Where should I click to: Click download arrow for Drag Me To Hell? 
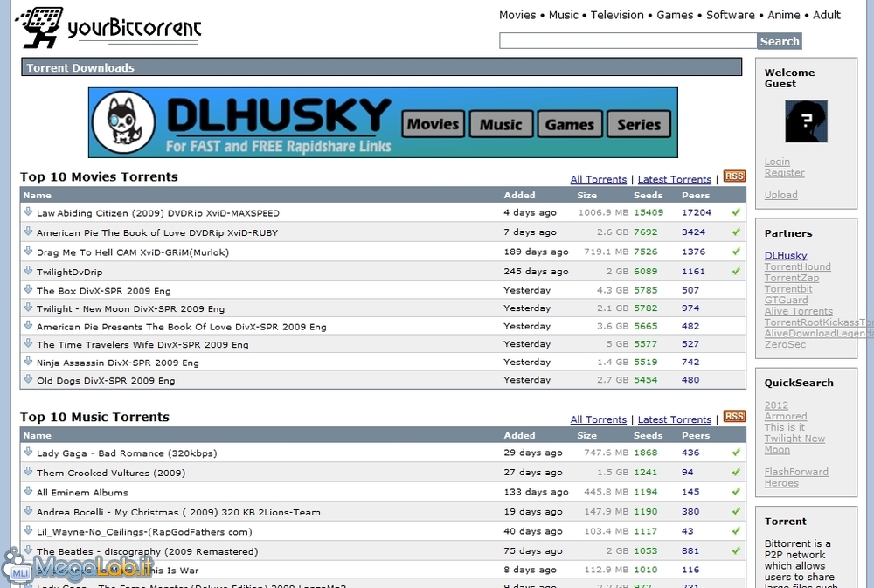[x=28, y=251]
